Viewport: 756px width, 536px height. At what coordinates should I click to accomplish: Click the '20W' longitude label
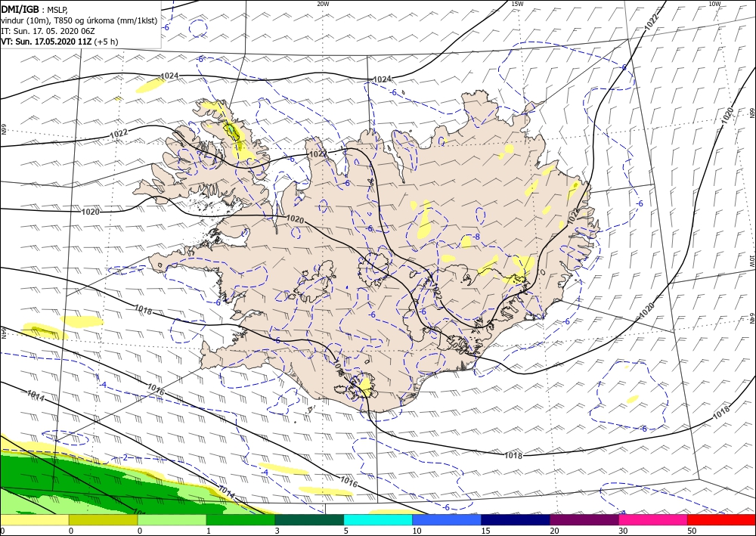(x=323, y=4)
